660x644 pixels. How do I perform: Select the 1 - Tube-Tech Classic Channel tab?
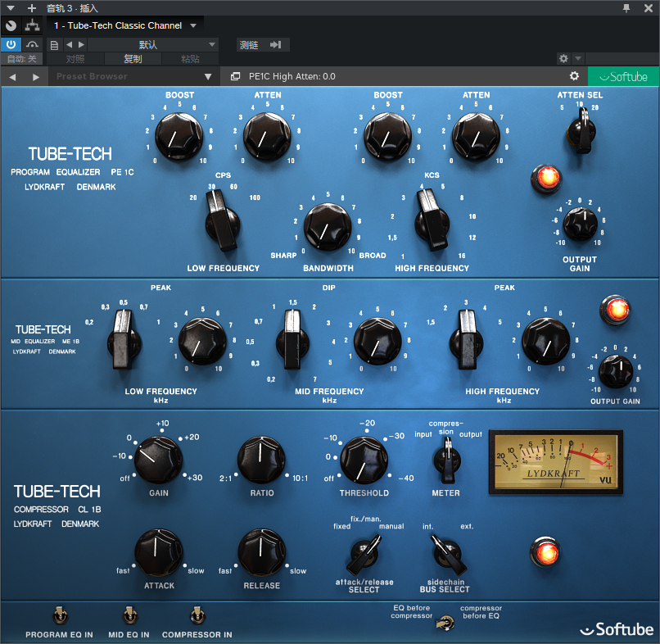pos(117,25)
